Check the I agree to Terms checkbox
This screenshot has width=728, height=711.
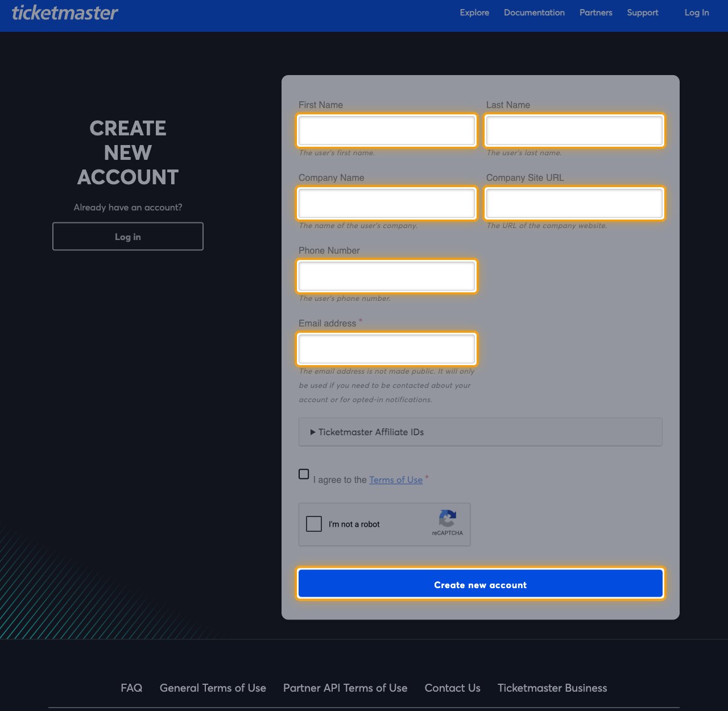tap(304, 474)
